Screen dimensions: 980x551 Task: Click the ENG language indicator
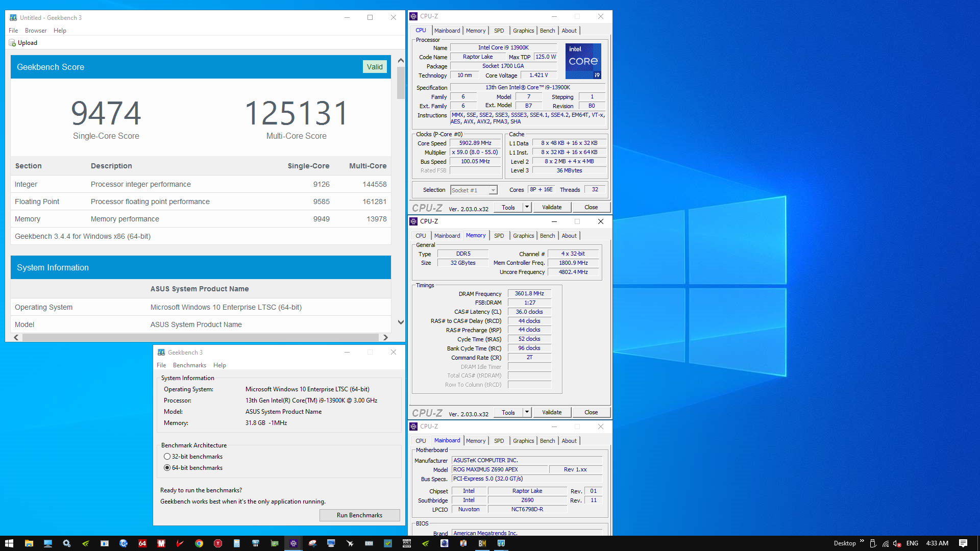(x=912, y=543)
